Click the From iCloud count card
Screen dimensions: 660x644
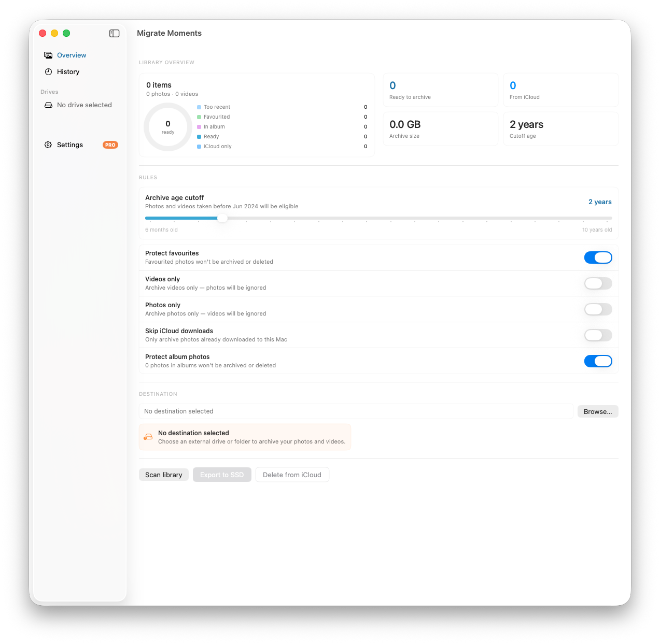(561, 90)
